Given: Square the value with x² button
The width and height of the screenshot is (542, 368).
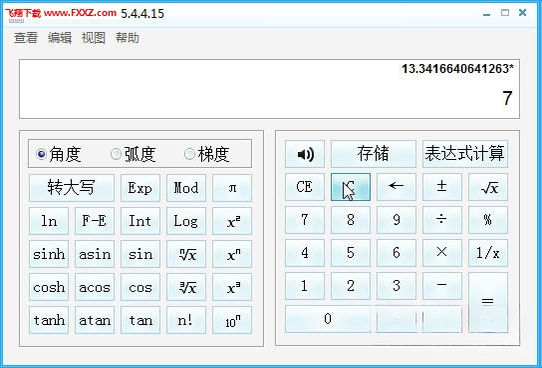Looking at the screenshot, I should pyautogui.click(x=232, y=221).
